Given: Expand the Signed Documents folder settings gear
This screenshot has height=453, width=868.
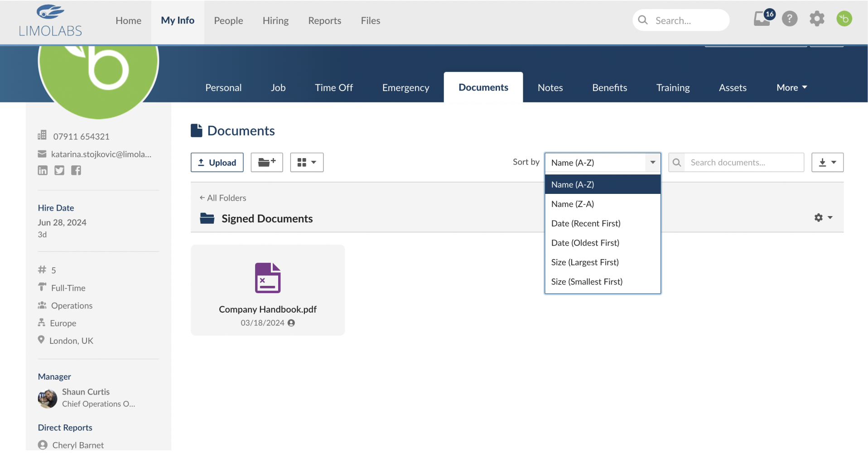Looking at the screenshot, I should (823, 217).
